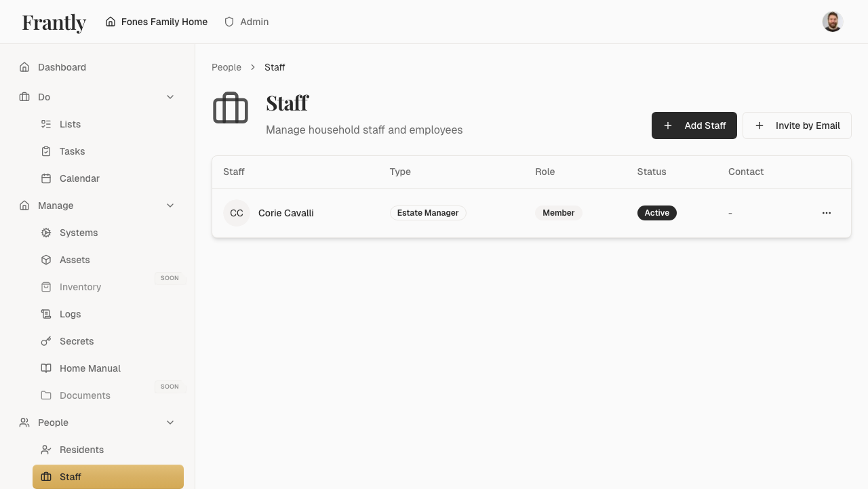Open the Secrets key icon
The width and height of the screenshot is (868, 489).
click(45, 340)
